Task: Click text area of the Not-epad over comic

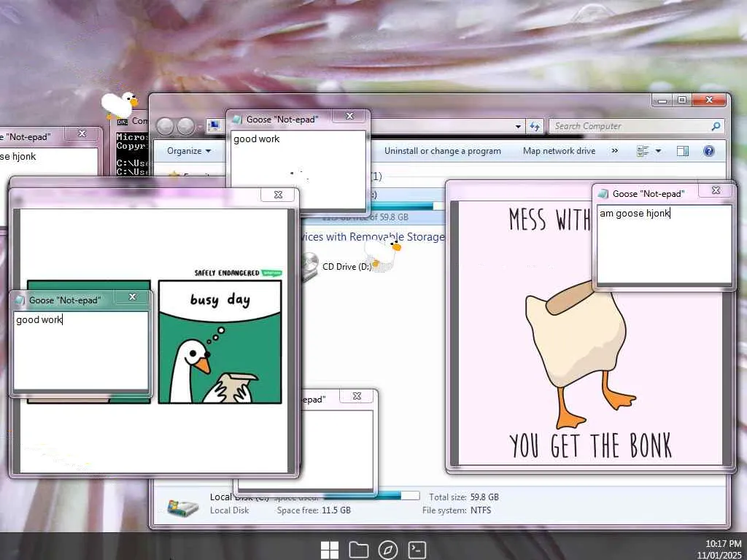Action: coord(81,351)
